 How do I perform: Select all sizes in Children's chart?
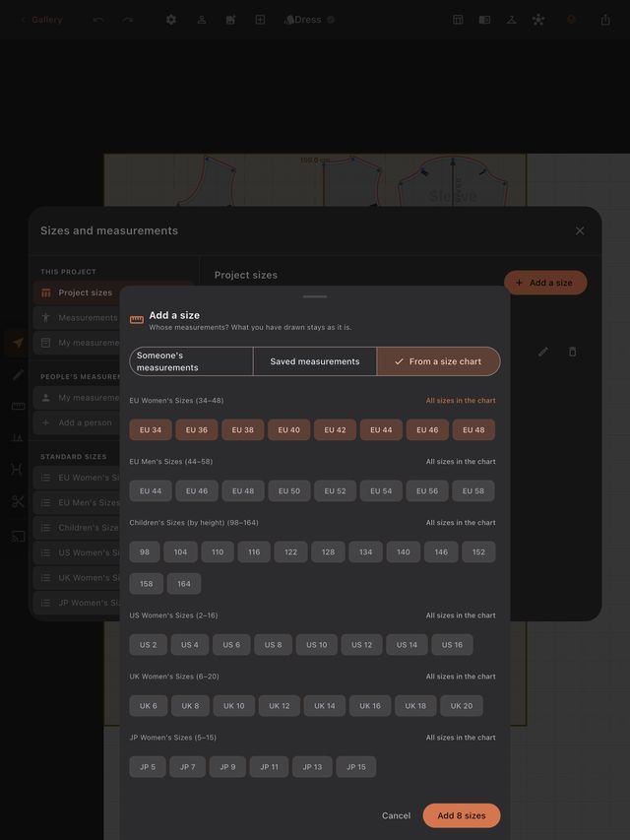coord(460,523)
